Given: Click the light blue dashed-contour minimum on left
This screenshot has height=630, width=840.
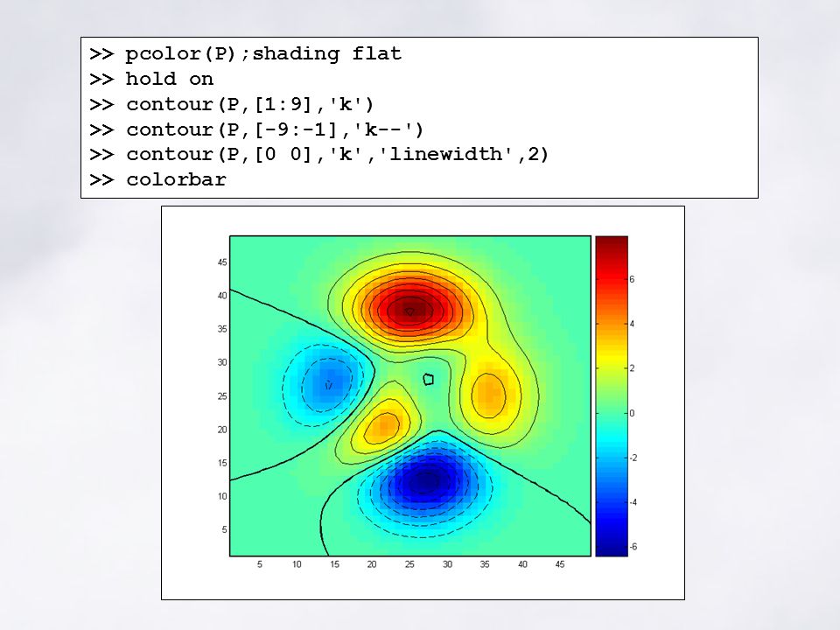Looking at the screenshot, I should [328, 384].
